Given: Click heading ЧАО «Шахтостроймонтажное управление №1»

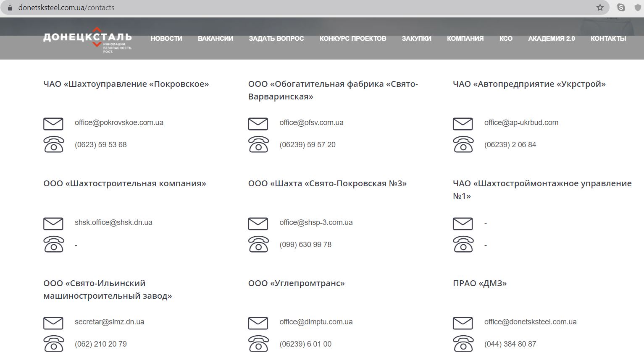Looking at the screenshot, I should 542,190.
